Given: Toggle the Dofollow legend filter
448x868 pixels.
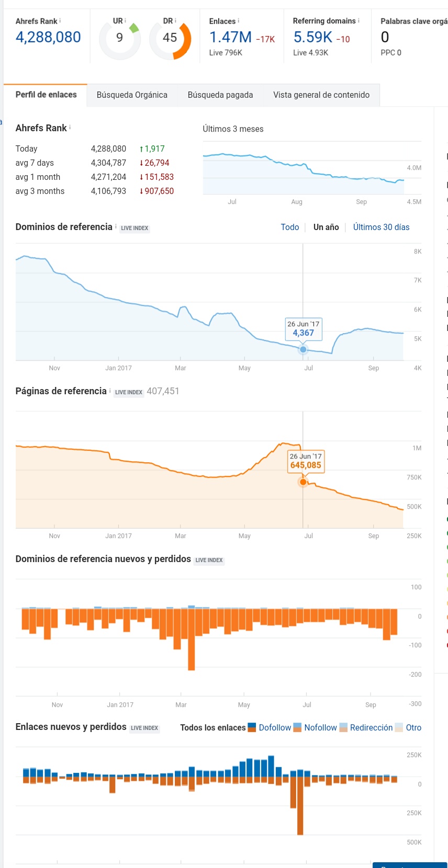Looking at the screenshot, I should coord(270,727).
